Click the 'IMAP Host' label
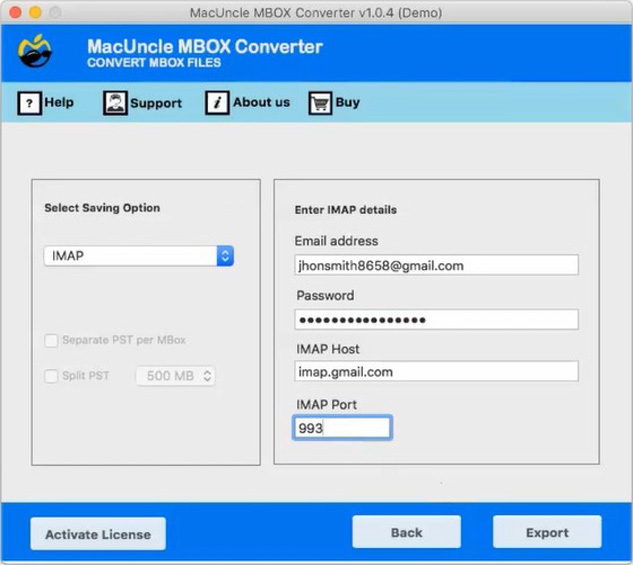 point(328,349)
